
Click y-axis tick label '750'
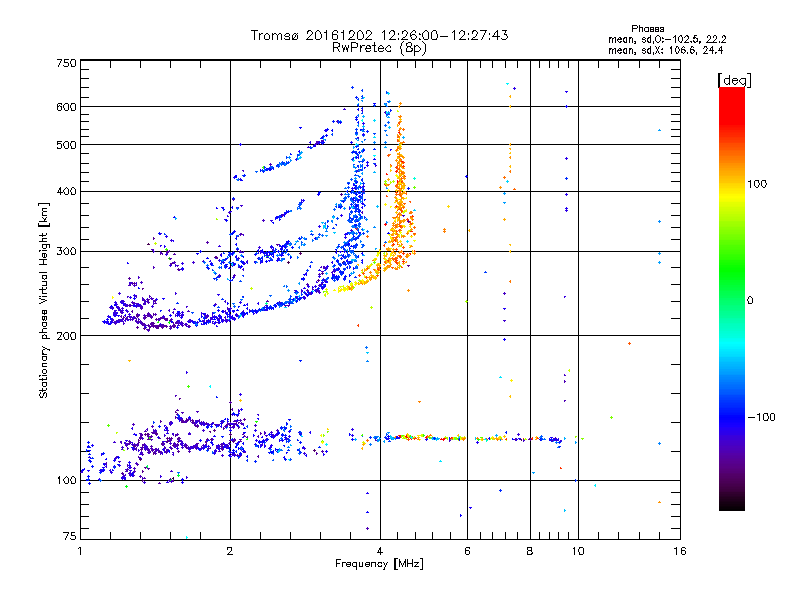(x=66, y=63)
